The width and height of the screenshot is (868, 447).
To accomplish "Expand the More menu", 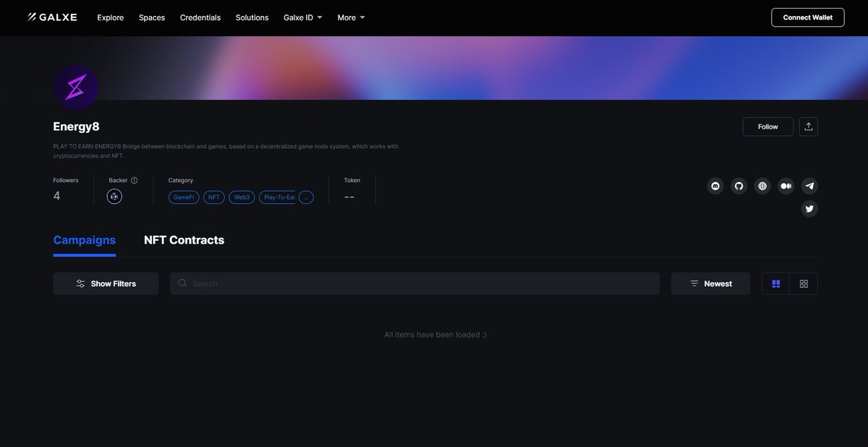I will click(351, 17).
